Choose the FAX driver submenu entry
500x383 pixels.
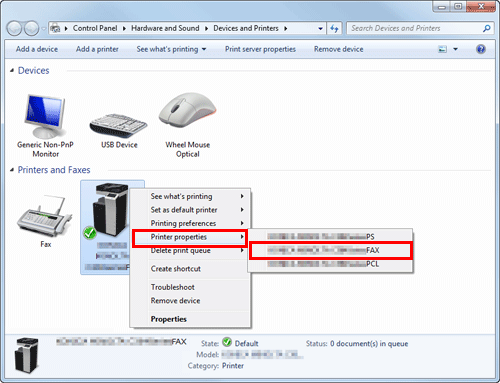(331, 250)
